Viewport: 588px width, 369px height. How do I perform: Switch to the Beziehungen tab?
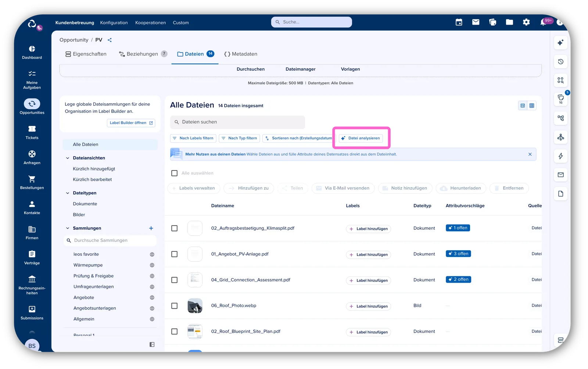pos(143,54)
